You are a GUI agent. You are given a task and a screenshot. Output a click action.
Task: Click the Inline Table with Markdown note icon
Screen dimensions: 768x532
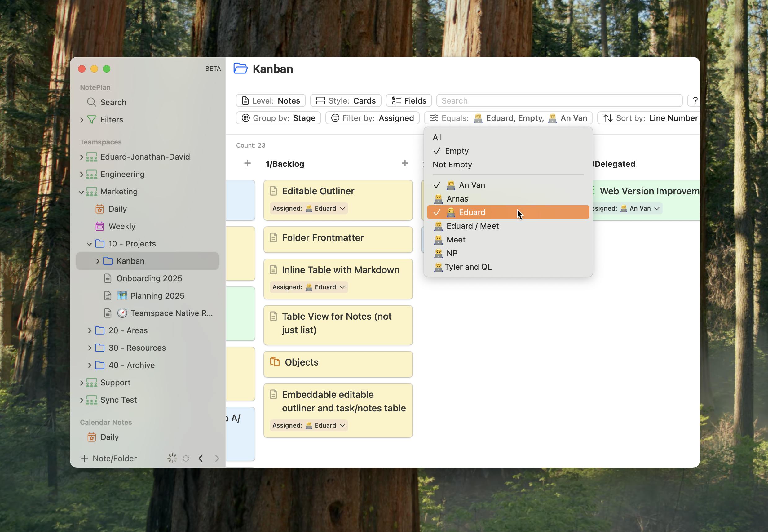pos(273,270)
